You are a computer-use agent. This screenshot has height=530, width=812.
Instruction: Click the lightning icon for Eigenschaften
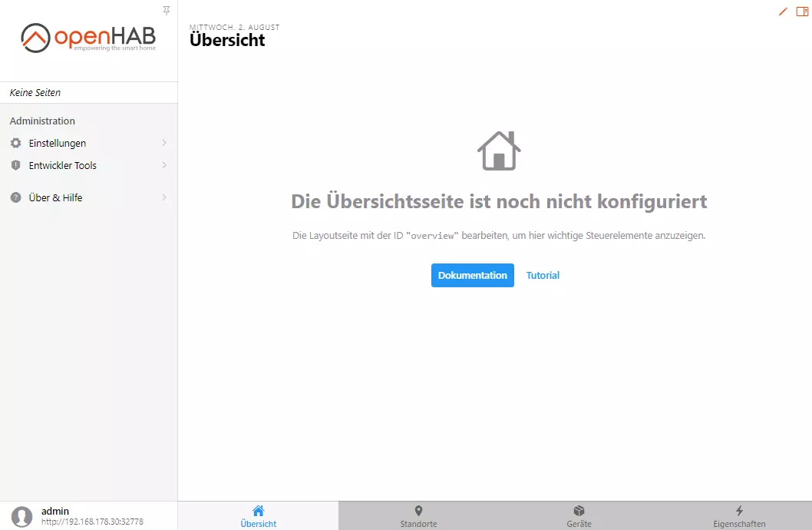(x=738, y=509)
